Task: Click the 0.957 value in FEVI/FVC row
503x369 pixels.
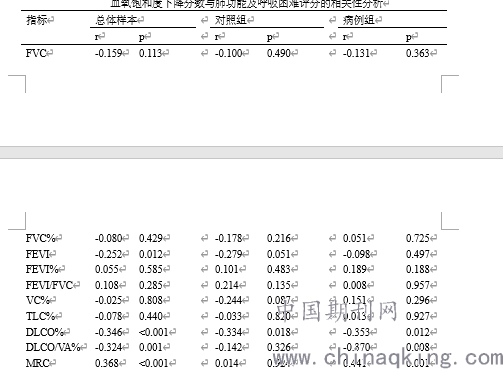Action: tap(418, 285)
